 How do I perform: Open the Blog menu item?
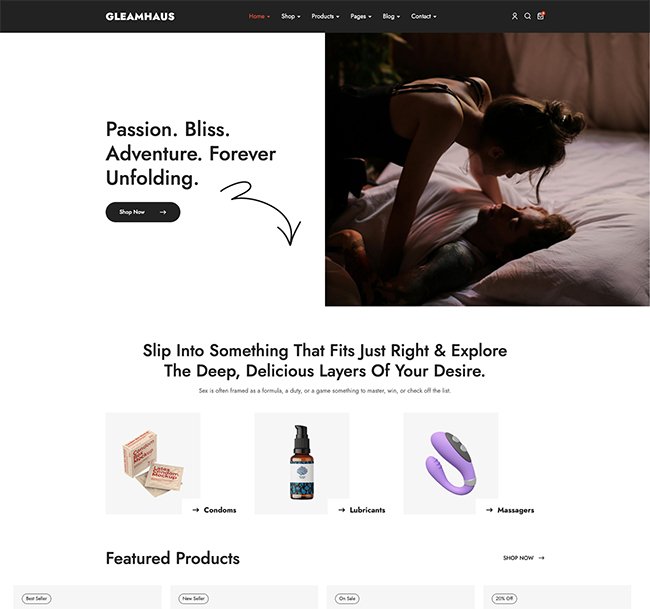coord(391,16)
